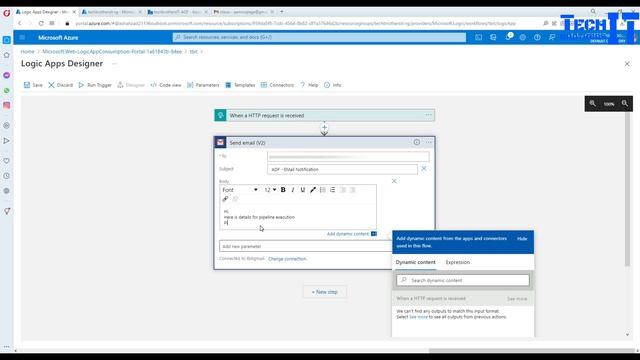Screen dimensions: 640x360
Task: Switch to Logic Apps Designer browser tab
Action: click(46, 12)
